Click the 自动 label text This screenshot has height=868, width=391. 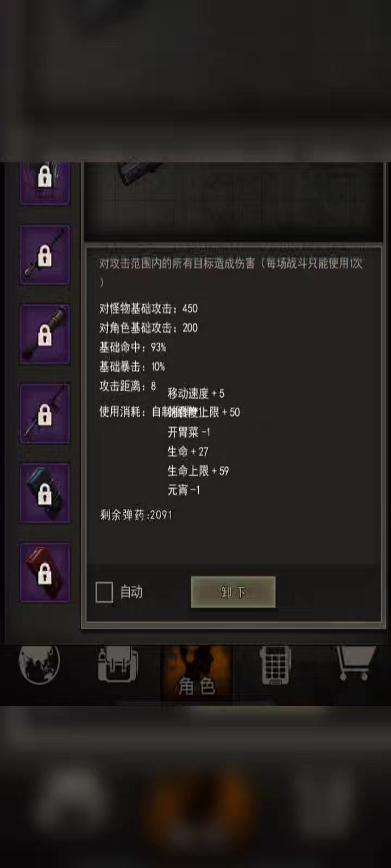pyautogui.click(x=131, y=592)
